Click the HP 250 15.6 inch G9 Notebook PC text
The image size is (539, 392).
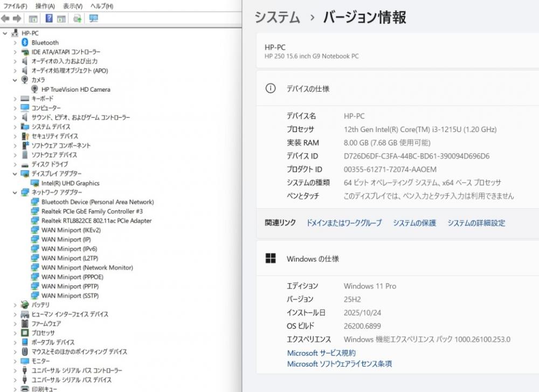click(312, 57)
